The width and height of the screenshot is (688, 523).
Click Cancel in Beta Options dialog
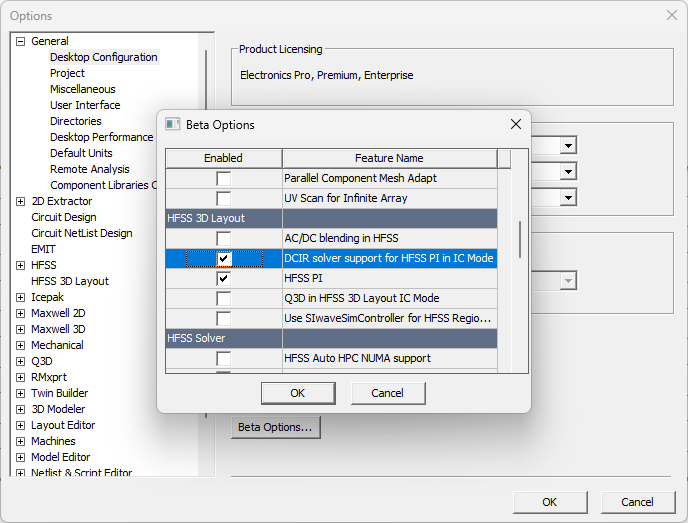(388, 393)
